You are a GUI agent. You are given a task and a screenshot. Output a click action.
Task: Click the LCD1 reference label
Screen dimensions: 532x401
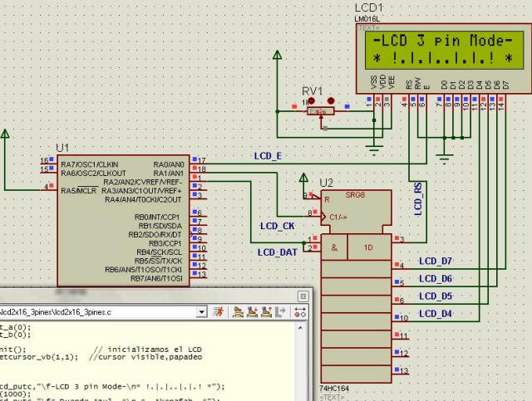[369, 7]
